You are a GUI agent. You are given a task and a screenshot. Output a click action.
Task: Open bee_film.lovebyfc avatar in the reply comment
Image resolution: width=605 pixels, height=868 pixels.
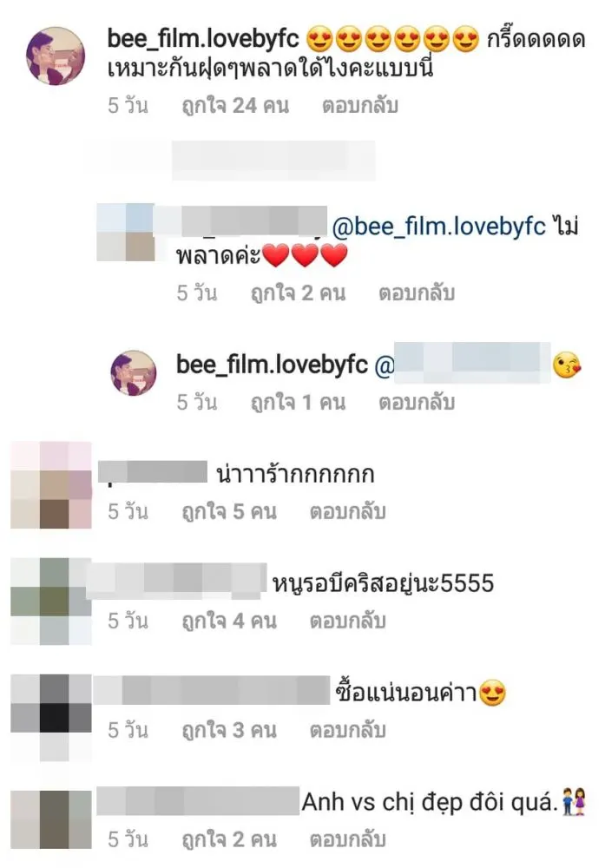coord(134,372)
